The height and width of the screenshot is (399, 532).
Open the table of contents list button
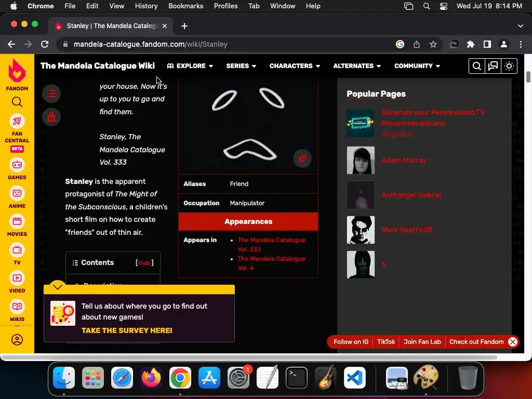pyautogui.click(x=51, y=94)
